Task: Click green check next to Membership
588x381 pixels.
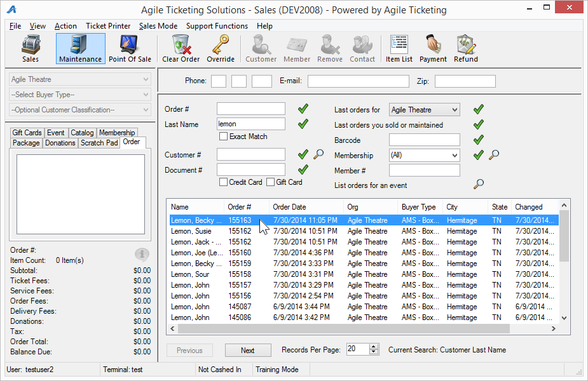Action: (479, 155)
